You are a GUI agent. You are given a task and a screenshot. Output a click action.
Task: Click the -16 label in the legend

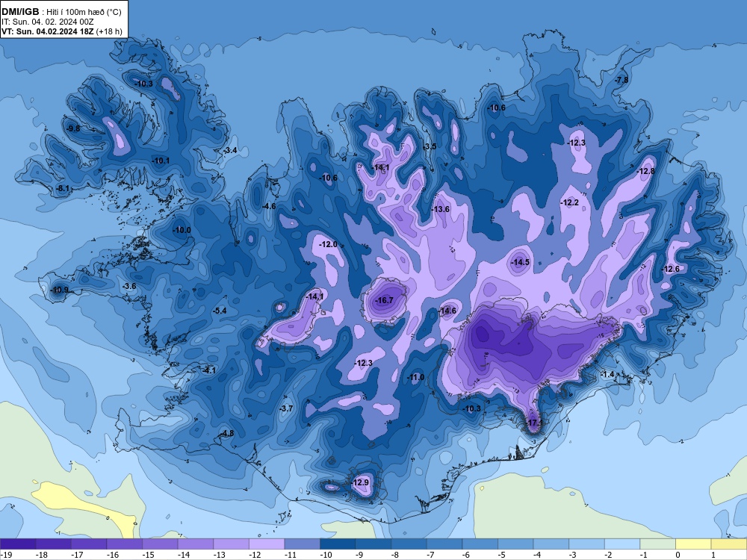113,555
